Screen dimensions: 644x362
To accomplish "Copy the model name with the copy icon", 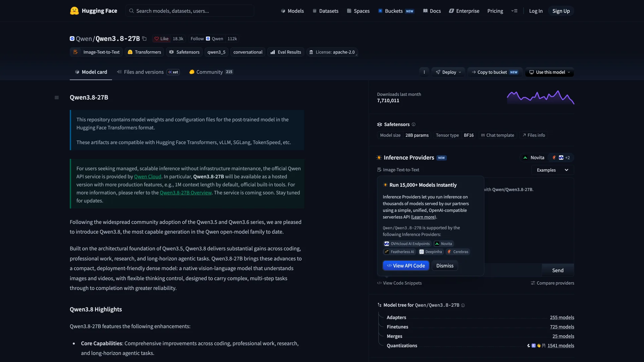I will click(144, 39).
